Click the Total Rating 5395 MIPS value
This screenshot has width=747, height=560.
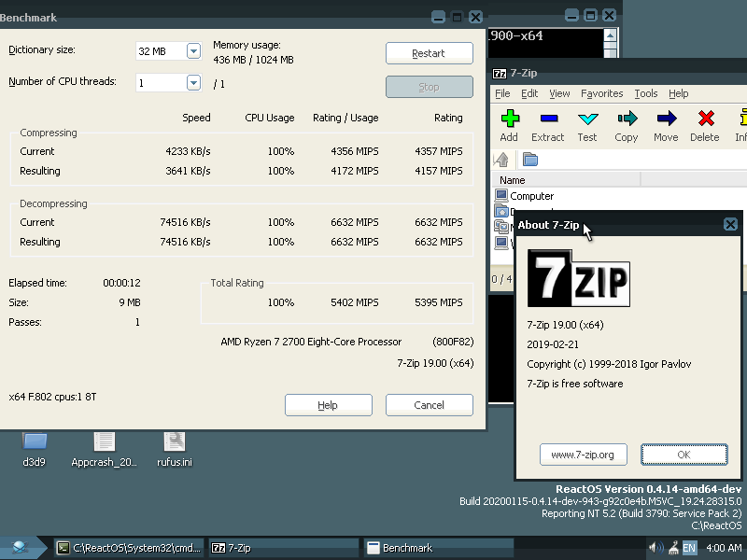pyautogui.click(x=438, y=302)
